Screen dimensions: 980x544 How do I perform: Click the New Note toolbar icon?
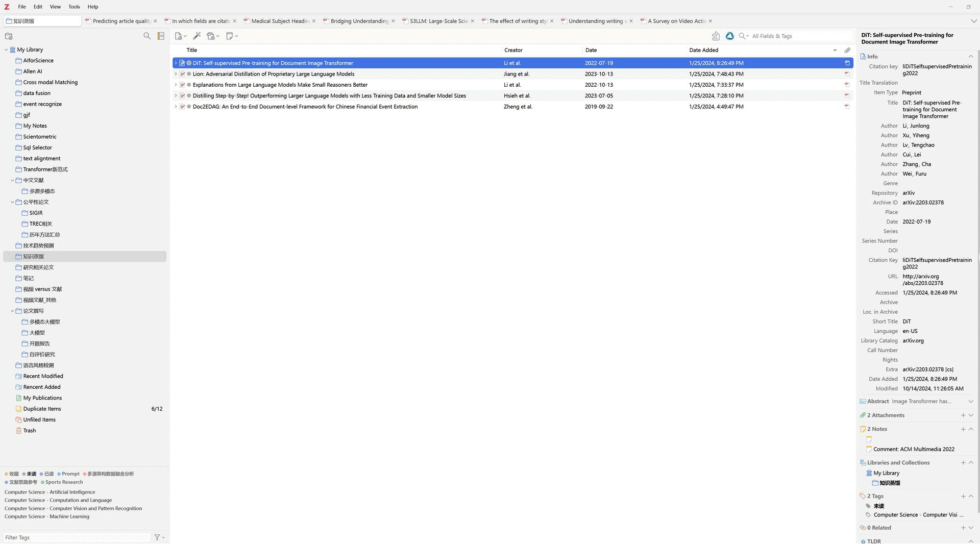point(232,36)
